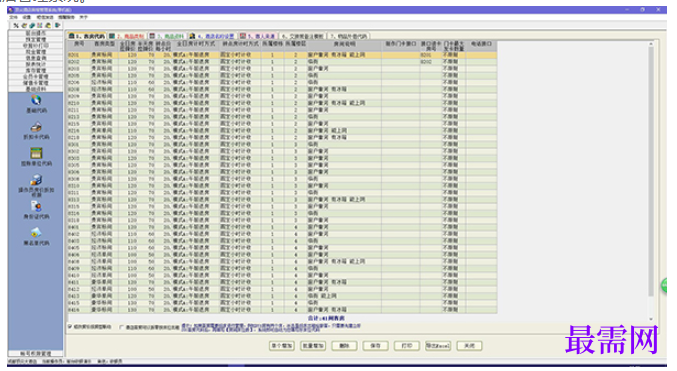
Task: Open the 库存管理 sidebar section
Action: click(x=36, y=70)
